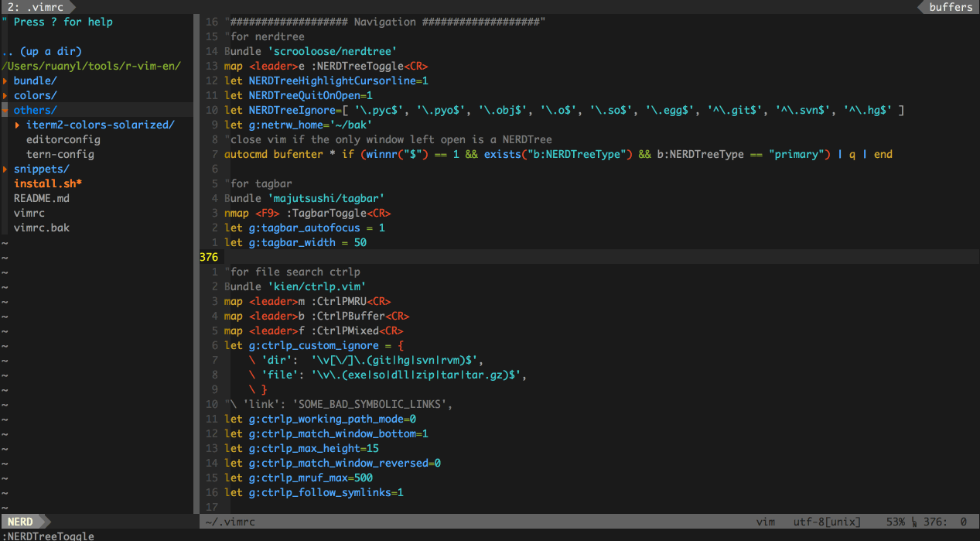
Task: Click the 'let g:ctrlp_working_path_mode=0' line
Action: pos(320,419)
